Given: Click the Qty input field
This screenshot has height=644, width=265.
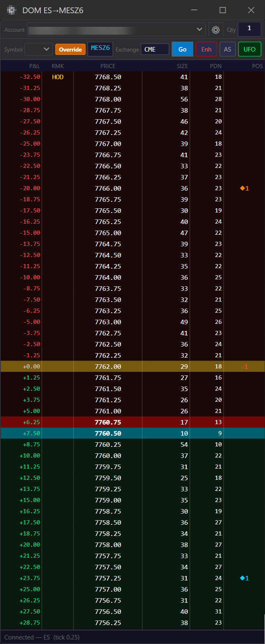Looking at the screenshot, I should (249, 29).
